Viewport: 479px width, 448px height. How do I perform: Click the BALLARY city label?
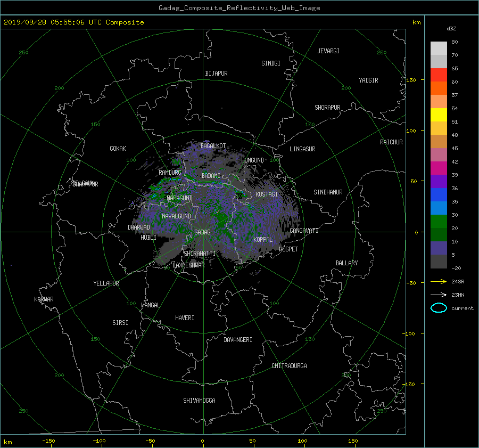(x=346, y=263)
